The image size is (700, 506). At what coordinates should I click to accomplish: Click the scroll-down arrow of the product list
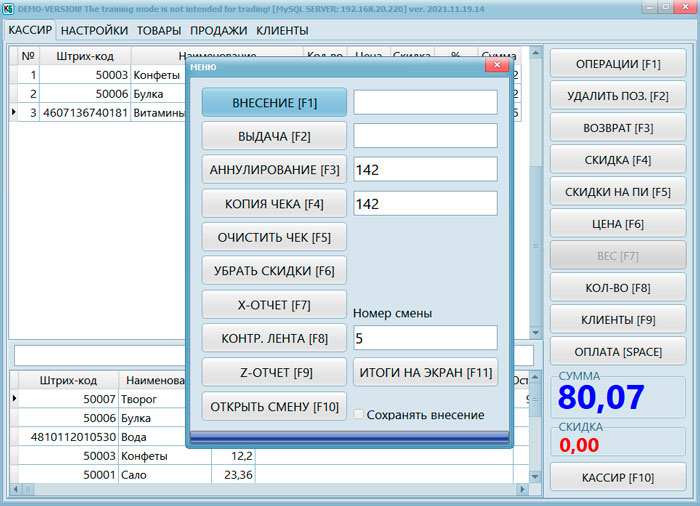(535, 477)
